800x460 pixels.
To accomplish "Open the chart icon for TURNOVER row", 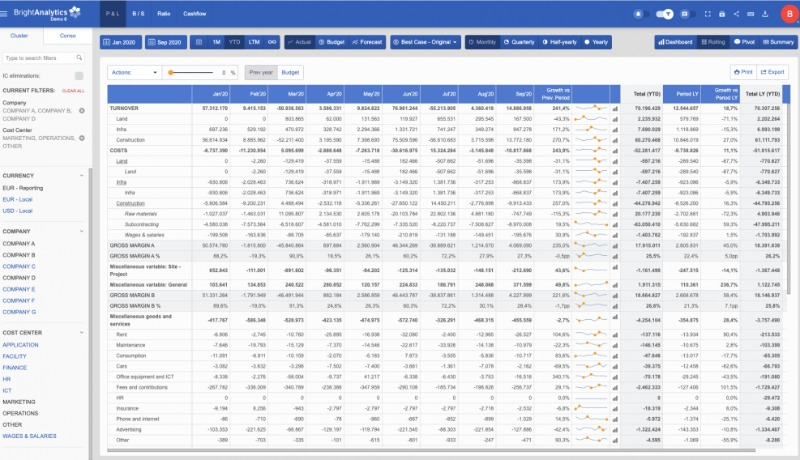I will coord(615,109).
